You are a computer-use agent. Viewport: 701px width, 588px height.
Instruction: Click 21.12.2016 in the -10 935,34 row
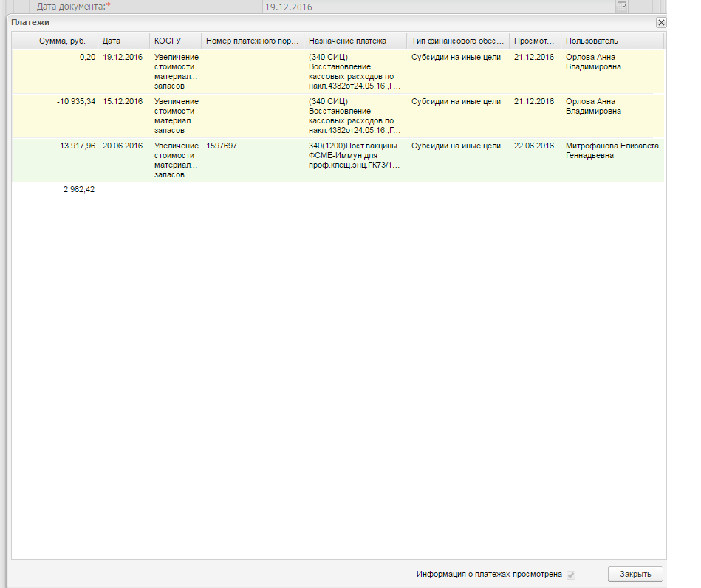534,101
